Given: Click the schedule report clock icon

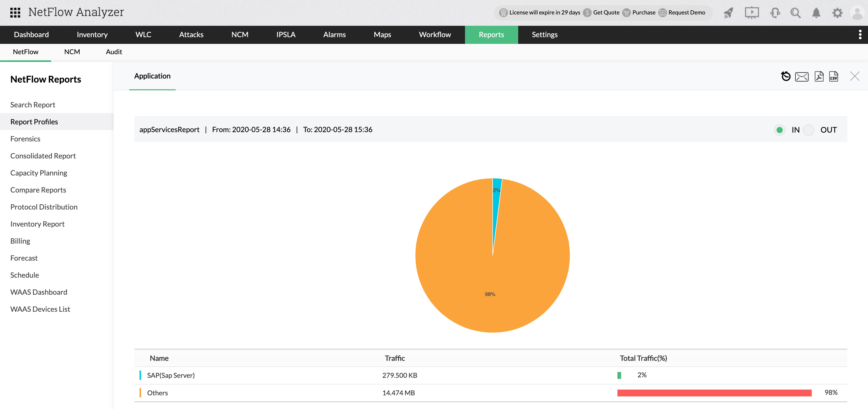Looking at the screenshot, I should 785,76.
